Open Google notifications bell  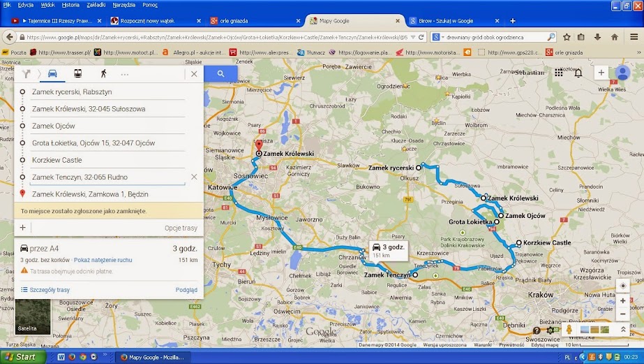coord(578,73)
